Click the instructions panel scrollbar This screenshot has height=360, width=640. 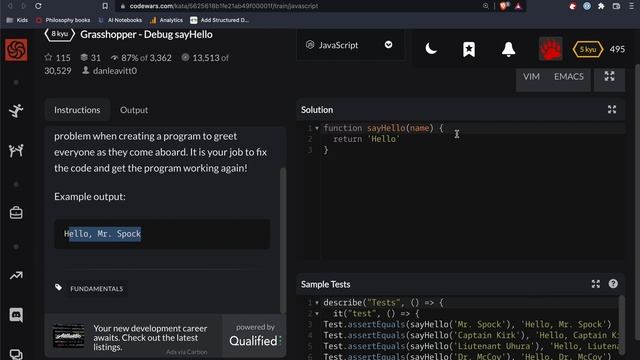[x=283, y=240]
